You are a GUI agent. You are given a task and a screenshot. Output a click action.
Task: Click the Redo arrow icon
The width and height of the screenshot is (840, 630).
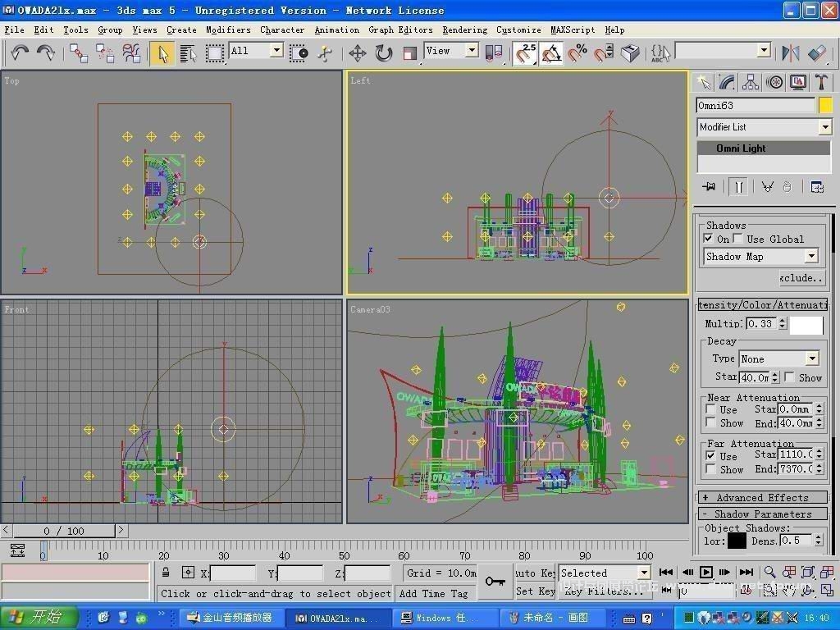click(x=46, y=52)
